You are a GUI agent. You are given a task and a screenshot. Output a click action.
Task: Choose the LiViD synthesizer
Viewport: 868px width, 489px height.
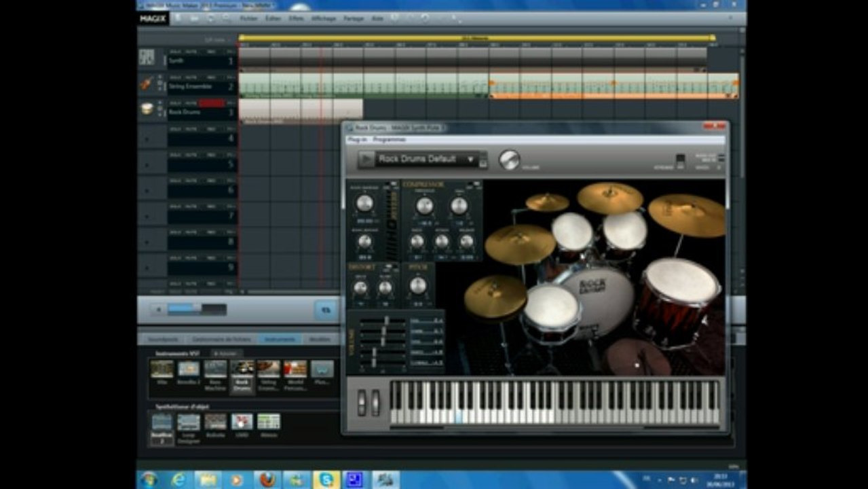tap(242, 426)
